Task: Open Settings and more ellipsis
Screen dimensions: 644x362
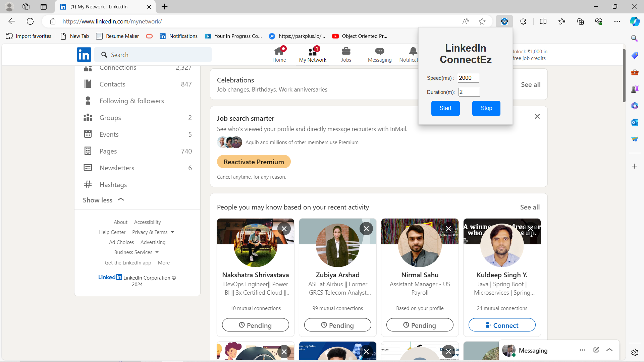Action: pos(617,21)
